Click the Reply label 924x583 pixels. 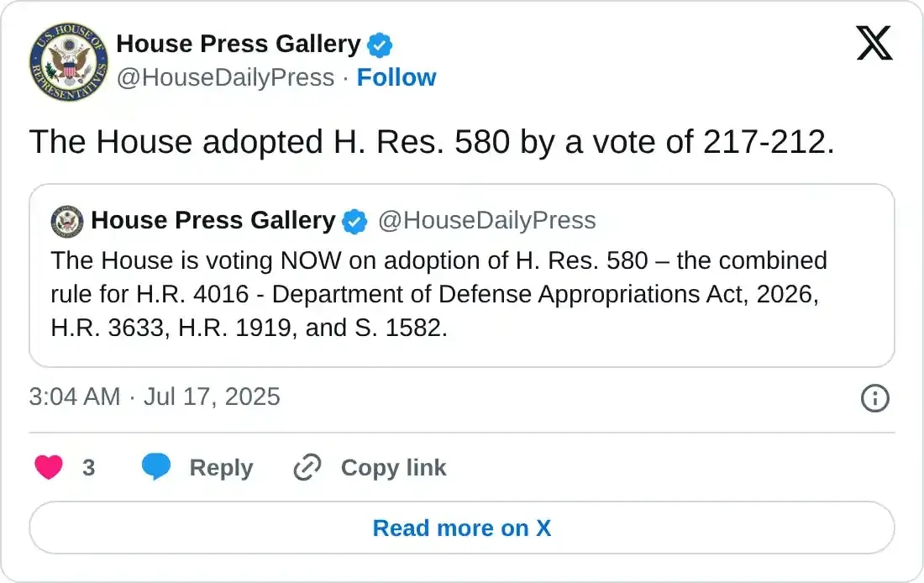221,468
